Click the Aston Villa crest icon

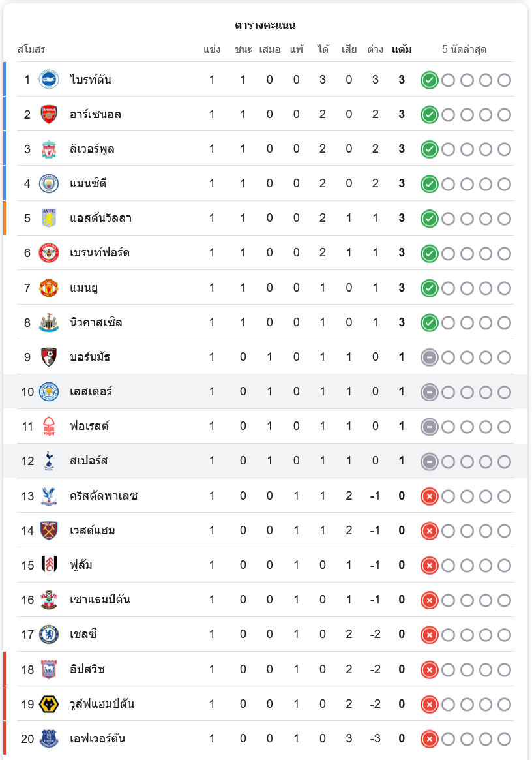[x=49, y=218]
